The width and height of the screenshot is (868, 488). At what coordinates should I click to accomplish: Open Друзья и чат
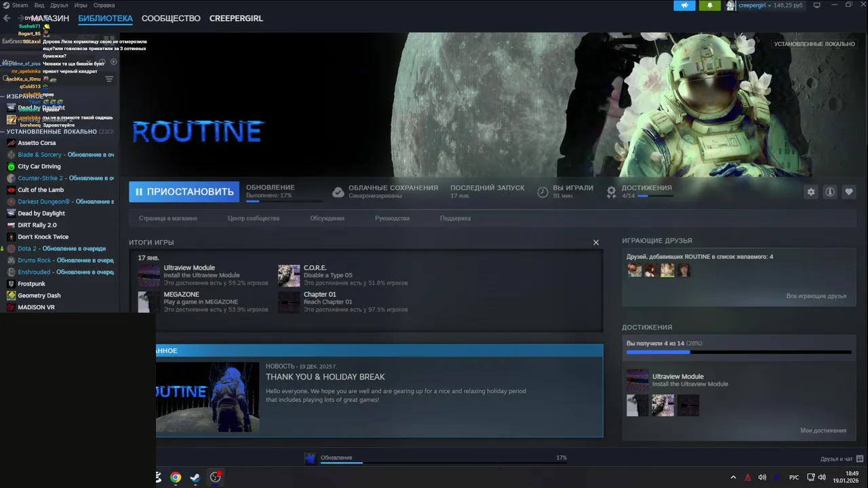pyautogui.click(x=842, y=459)
